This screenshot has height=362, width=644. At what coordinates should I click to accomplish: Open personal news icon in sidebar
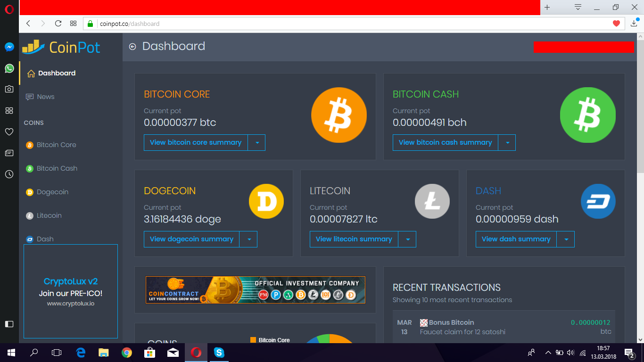click(9, 153)
